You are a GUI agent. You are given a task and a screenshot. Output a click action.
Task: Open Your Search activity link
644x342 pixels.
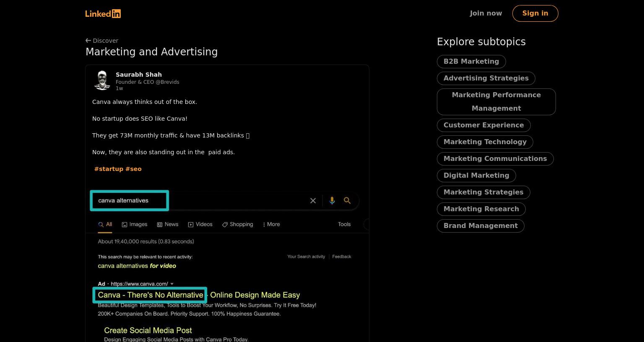(x=306, y=256)
